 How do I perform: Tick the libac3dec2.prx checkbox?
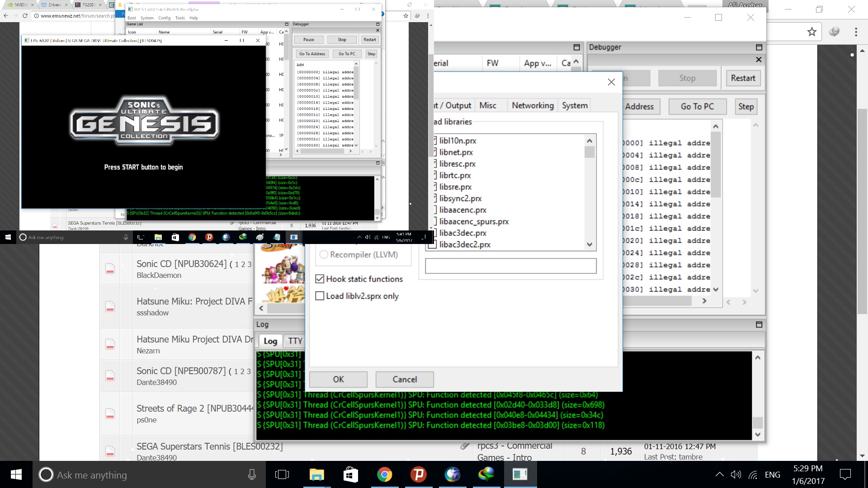point(432,244)
